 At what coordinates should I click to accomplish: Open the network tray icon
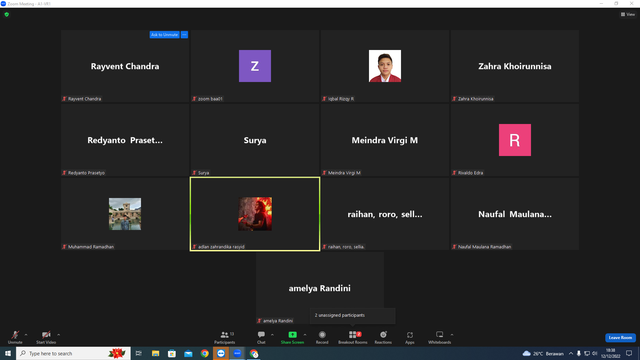(x=587, y=353)
